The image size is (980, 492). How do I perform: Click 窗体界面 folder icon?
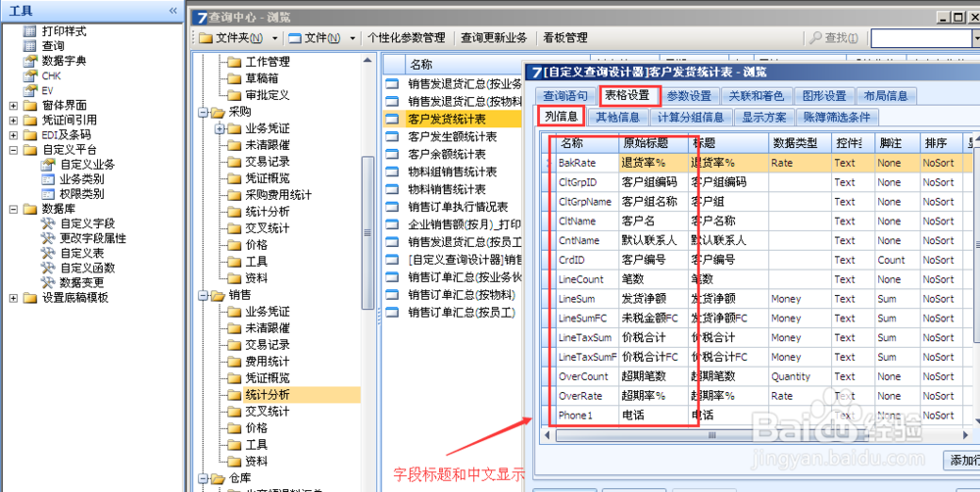29,106
